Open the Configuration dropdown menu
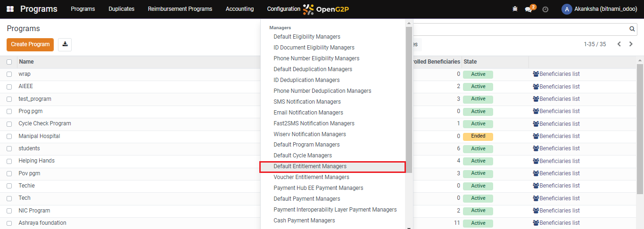This screenshot has width=644, height=229. [283, 9]
